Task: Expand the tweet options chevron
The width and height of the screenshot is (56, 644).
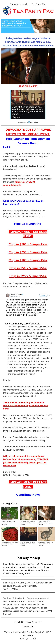Action: (50, 295)
